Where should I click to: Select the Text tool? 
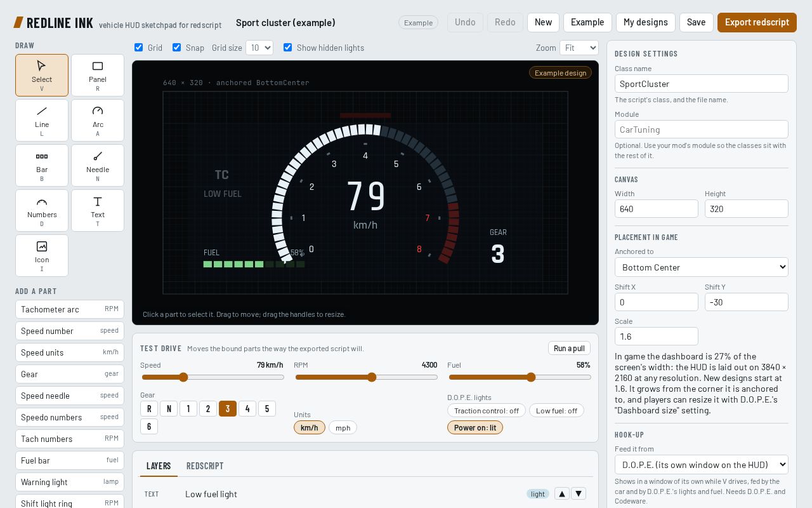[x=98, y=210]
